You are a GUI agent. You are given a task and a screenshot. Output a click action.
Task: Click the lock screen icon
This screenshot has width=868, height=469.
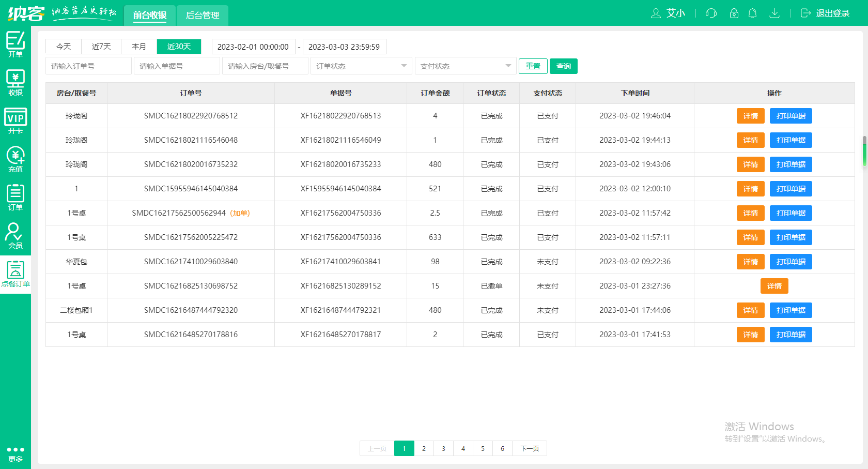[734, 13]
